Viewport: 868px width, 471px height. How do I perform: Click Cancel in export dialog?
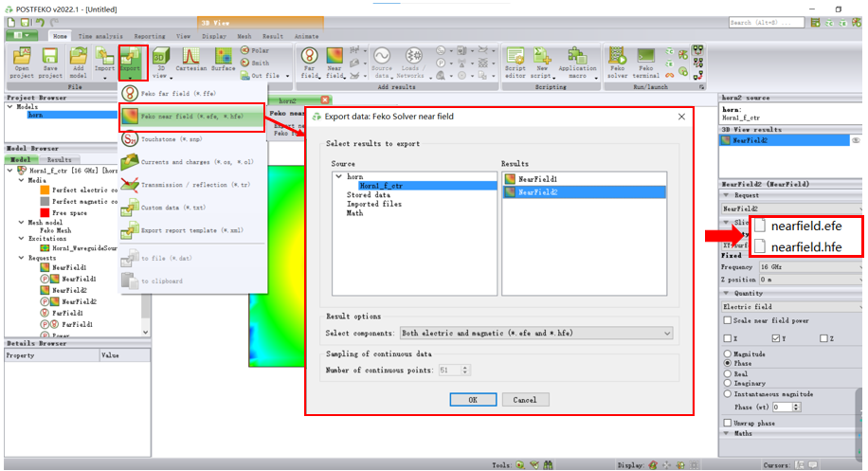[525, 400]
